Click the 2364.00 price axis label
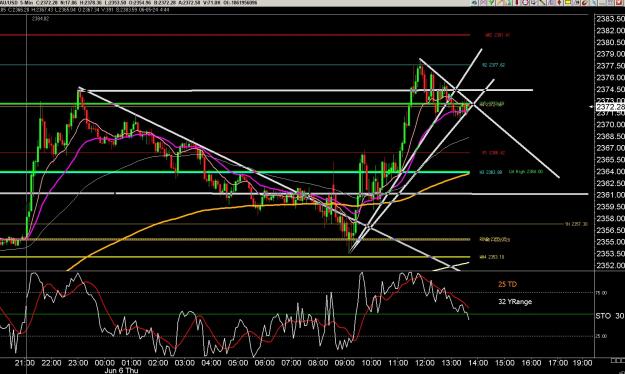625x374 pixels. coord(610,171)
